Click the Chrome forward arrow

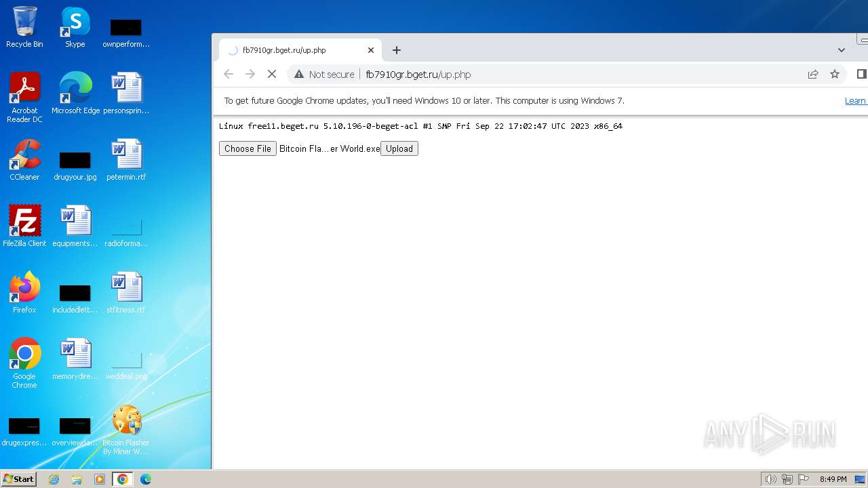(x=250, y=75)
